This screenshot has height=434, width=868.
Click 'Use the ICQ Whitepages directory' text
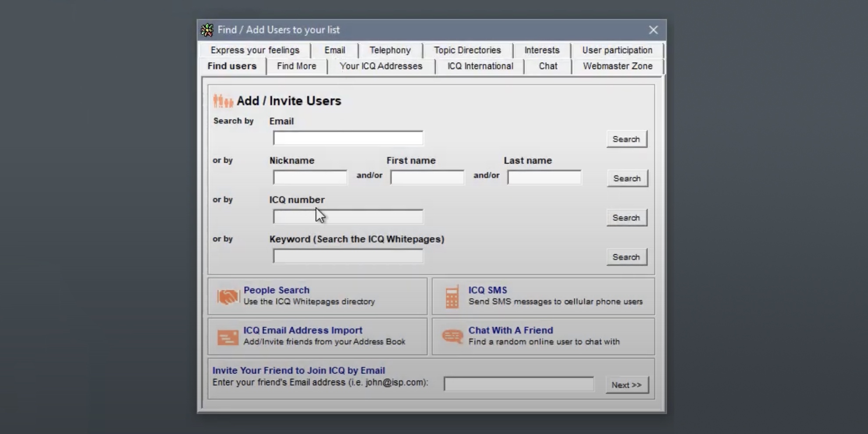coord(309,302)
